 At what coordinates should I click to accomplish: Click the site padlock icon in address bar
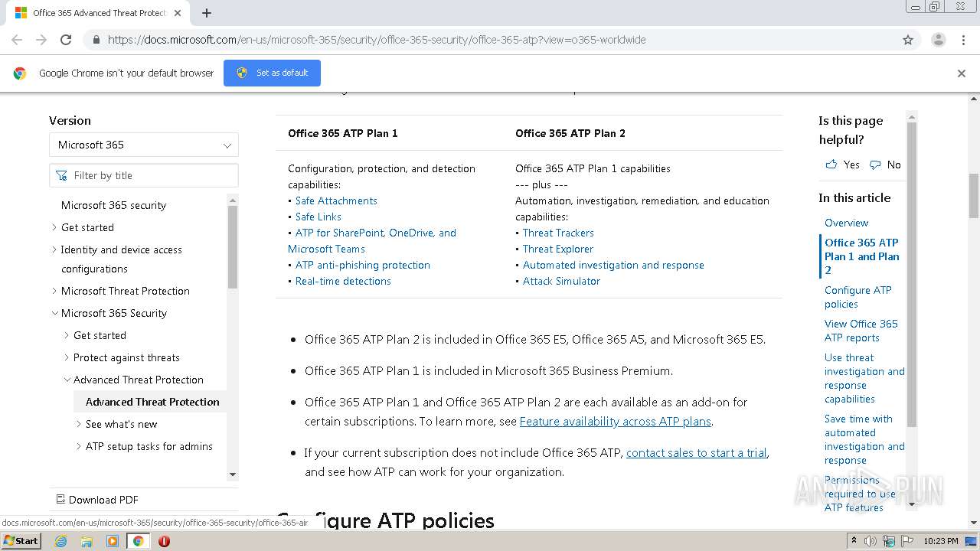coord(96,40)
